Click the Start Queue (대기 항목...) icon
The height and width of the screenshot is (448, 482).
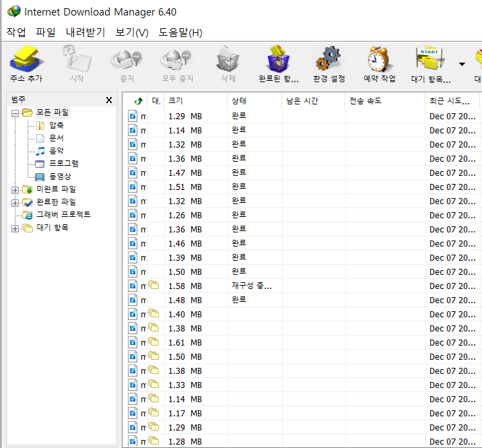(430, 59)
